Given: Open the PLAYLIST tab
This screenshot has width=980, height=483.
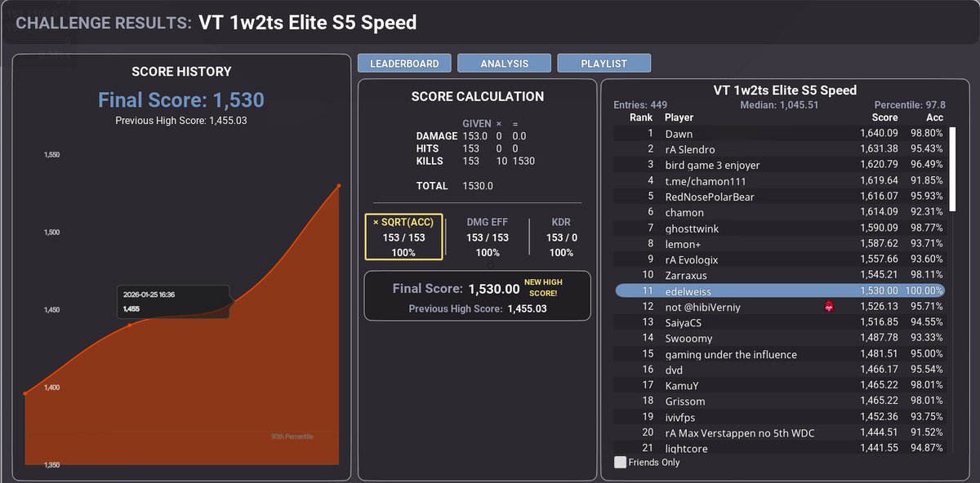Looking at the screenshot, I should click(604, 63).
